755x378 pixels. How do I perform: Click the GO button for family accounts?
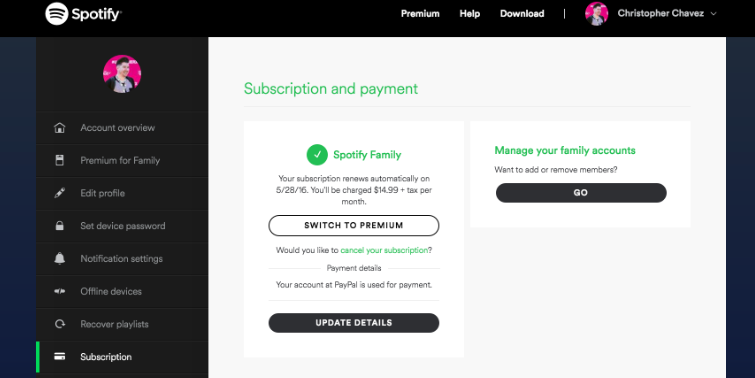(581, 193)
